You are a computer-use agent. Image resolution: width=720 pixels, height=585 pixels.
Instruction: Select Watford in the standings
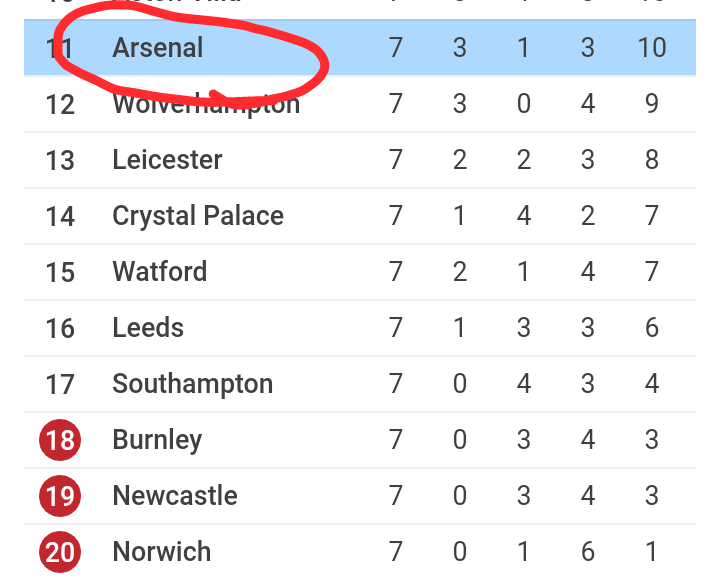coord(160,271)
